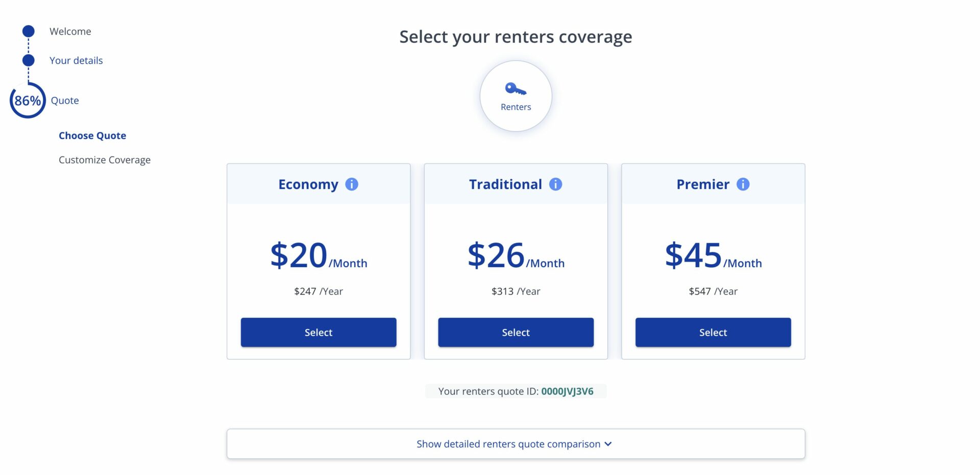Viewport: 980px width, 475px height.
Task: Switch to the Choose Quote step
Action: click(x=92, y=135)
